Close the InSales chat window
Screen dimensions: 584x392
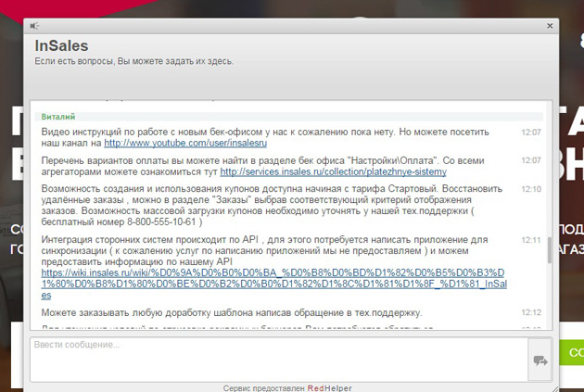(550, 26)
